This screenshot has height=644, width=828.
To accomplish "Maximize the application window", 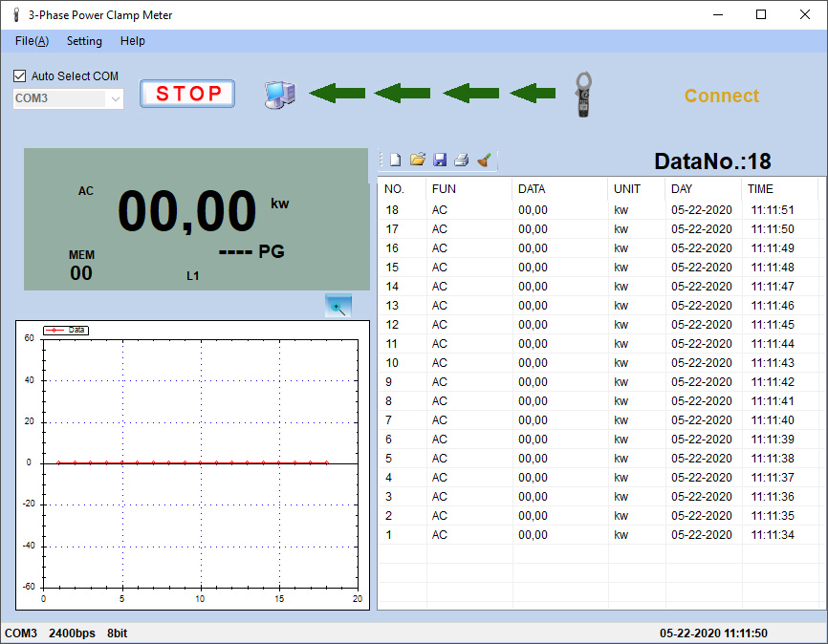I will (761, 14).
